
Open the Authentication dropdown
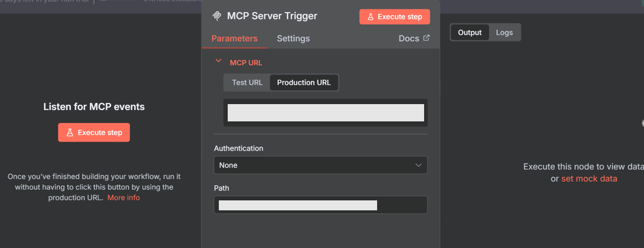click(x=320, y=165)
